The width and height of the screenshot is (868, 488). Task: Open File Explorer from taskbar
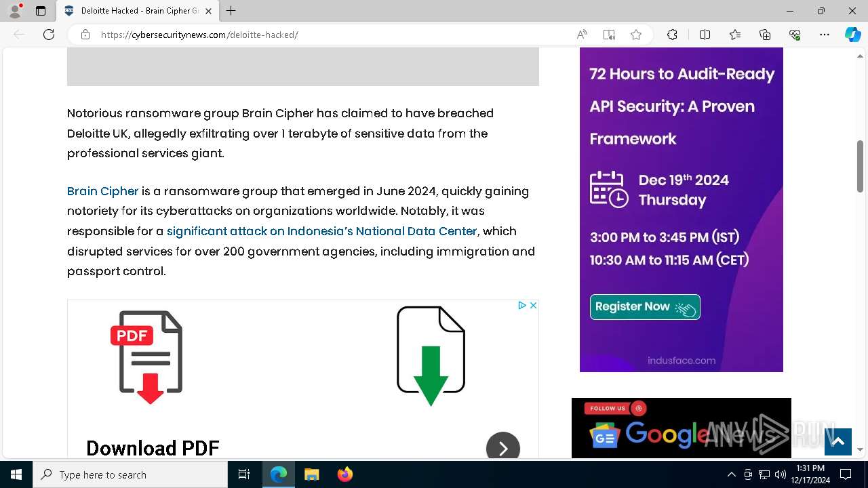pos(312,474)
